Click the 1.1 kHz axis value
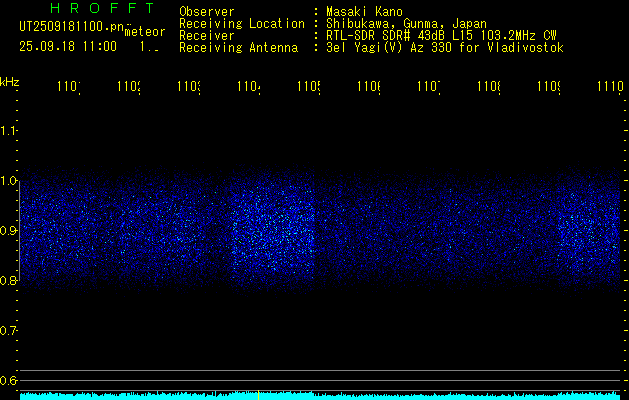629x400 pixels. click(8, 131)
